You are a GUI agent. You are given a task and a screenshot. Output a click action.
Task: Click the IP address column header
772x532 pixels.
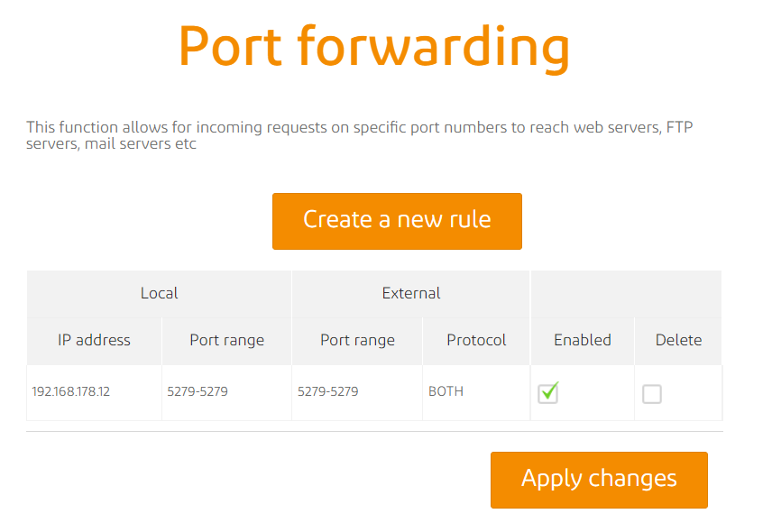point(94,341)
